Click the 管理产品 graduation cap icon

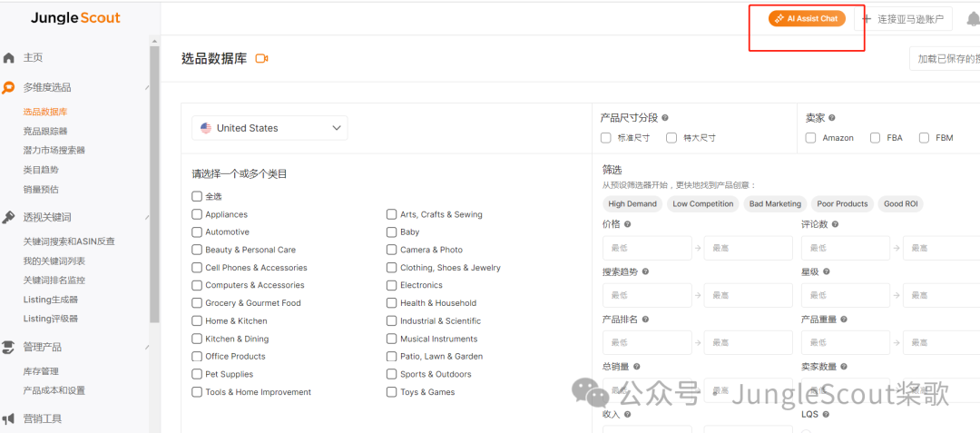(x=9, y=348)
